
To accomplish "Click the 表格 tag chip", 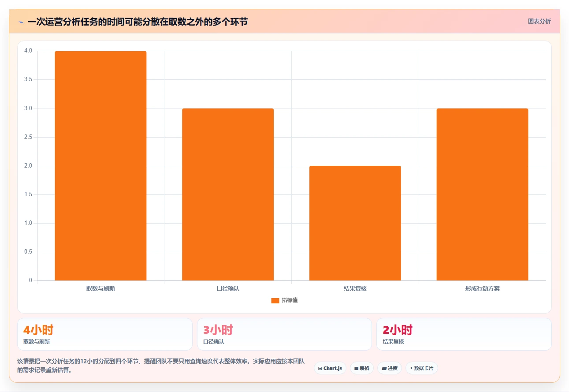I will pos(362,368).
